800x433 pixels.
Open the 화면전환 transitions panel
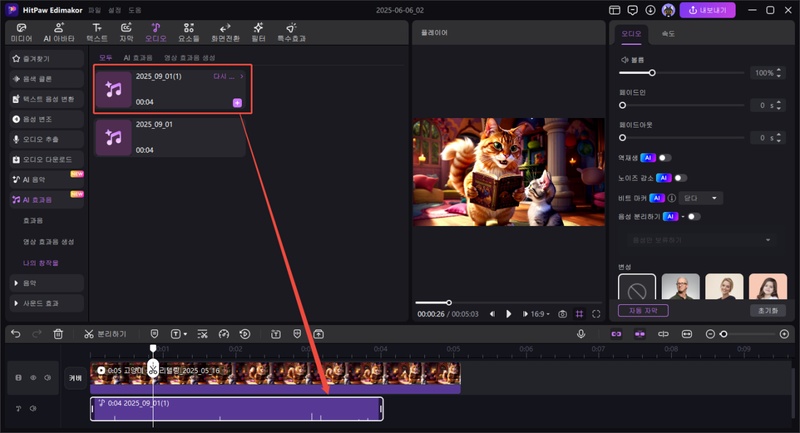225,32
